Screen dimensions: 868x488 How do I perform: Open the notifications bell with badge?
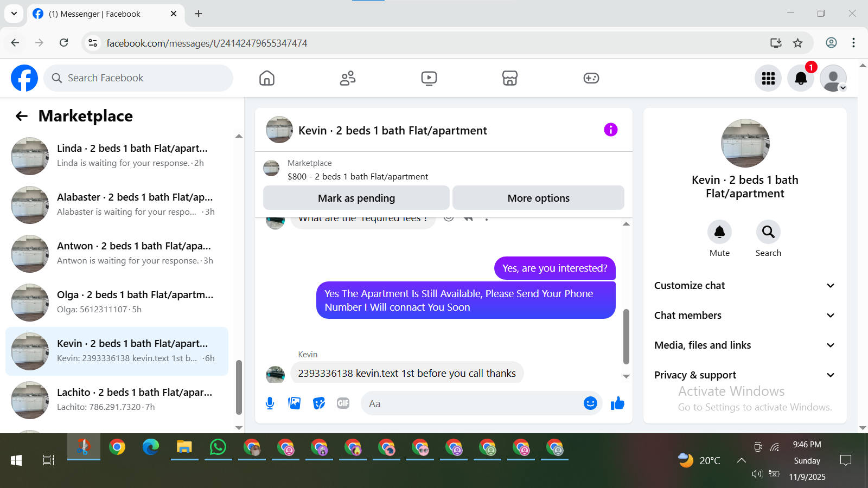point(801,78)
